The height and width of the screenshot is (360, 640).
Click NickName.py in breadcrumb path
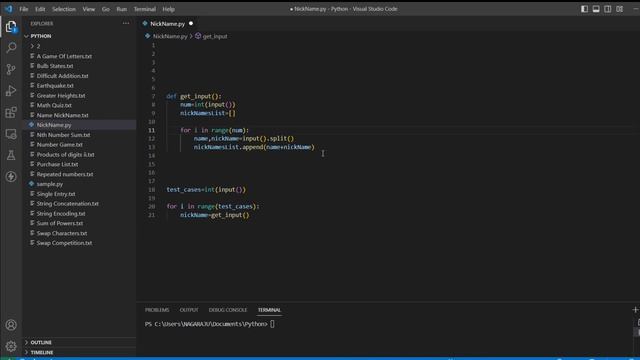click(170, 36)
